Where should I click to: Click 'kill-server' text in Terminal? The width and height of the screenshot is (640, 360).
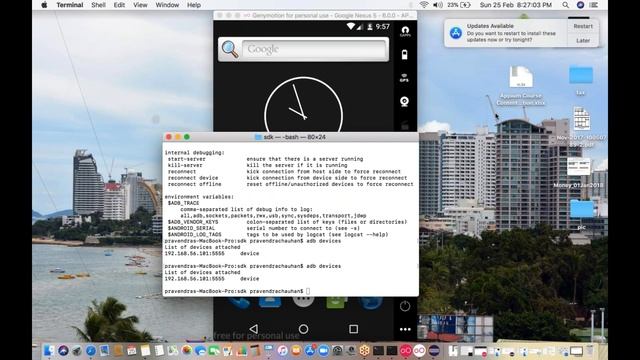185,165
